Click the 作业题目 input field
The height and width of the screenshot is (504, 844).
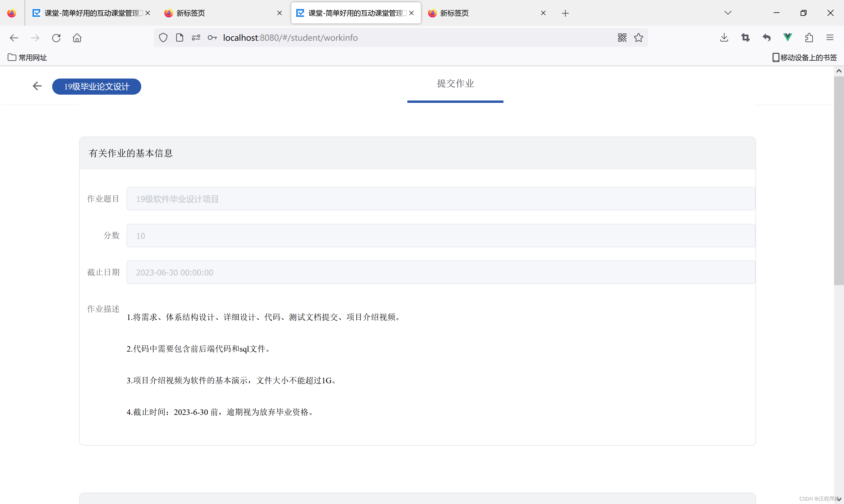[x=440, y=199]
